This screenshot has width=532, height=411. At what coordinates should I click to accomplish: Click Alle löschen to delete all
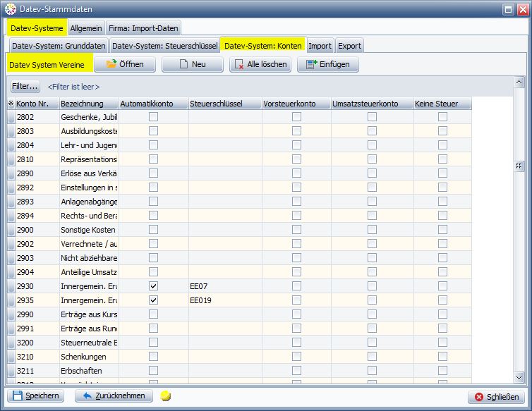[x=260, y=64]
